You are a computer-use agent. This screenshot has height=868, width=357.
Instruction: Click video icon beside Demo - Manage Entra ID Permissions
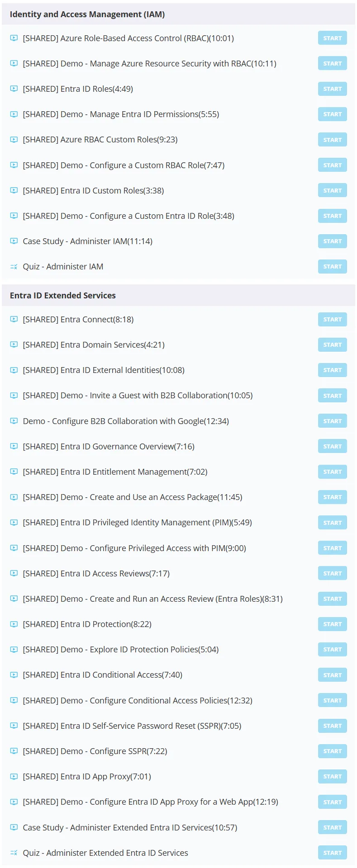click(x=14, y=114)
